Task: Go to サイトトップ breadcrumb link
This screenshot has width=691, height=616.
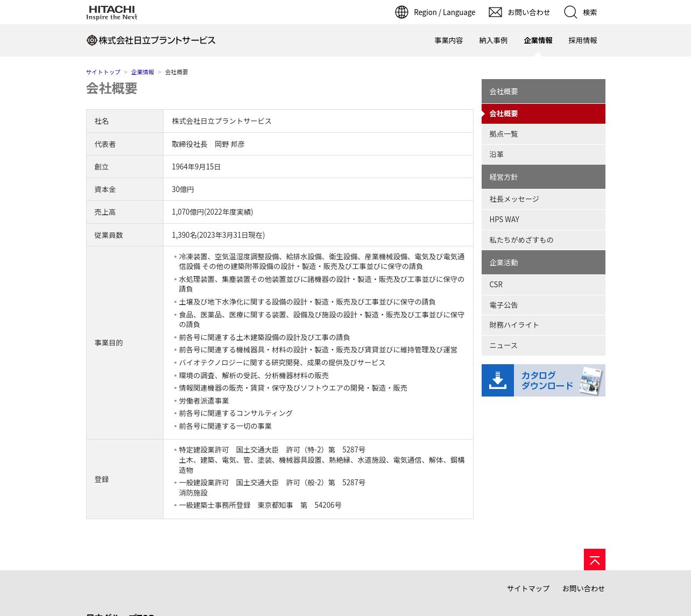Action: tap(103, 72)
